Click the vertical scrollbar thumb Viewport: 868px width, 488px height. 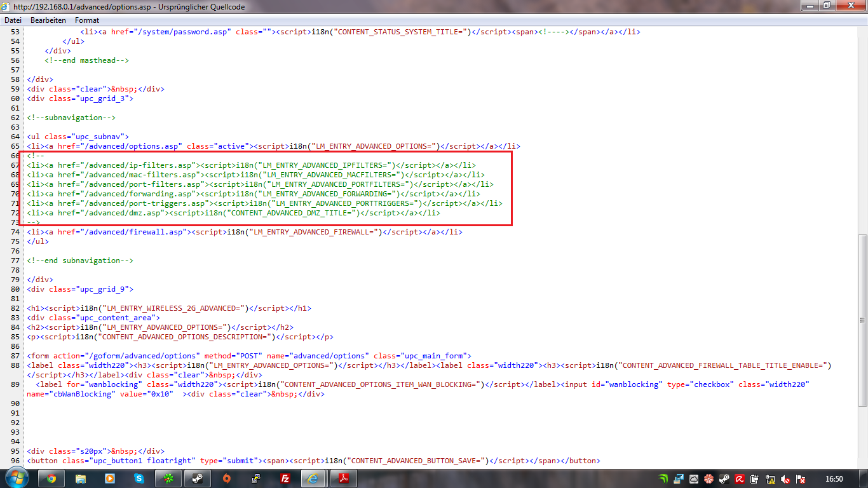[x=862, y=320]
